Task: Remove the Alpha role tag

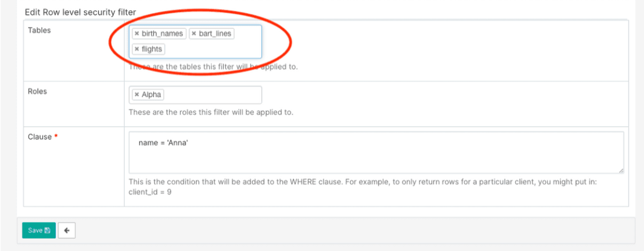Action: (137, 95)
